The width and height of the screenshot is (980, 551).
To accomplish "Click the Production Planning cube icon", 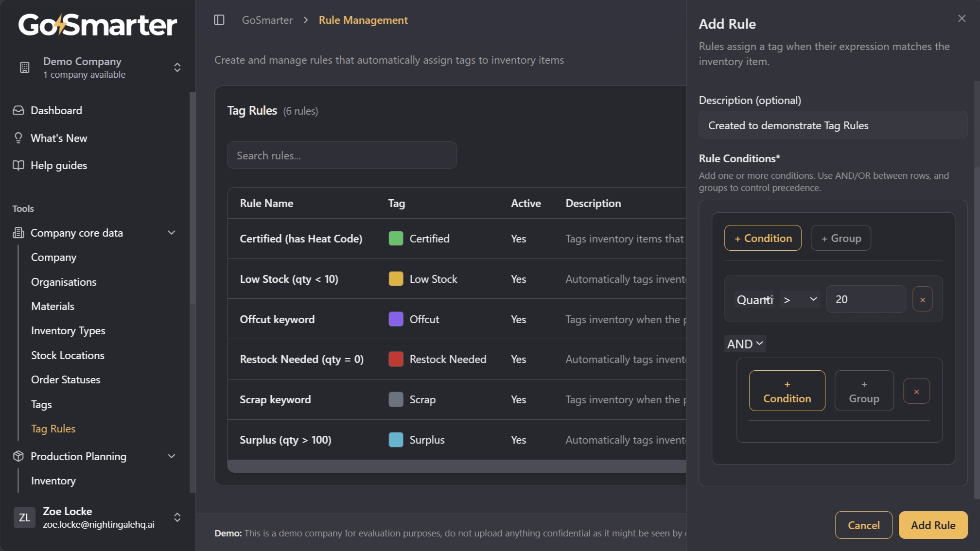I will [18, 456].
